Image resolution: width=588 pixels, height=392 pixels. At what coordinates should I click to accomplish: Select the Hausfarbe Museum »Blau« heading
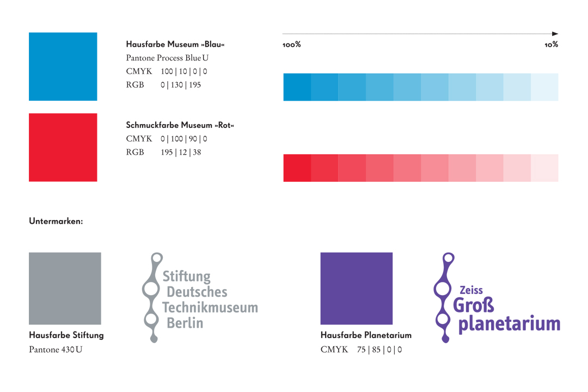[175, 44]
